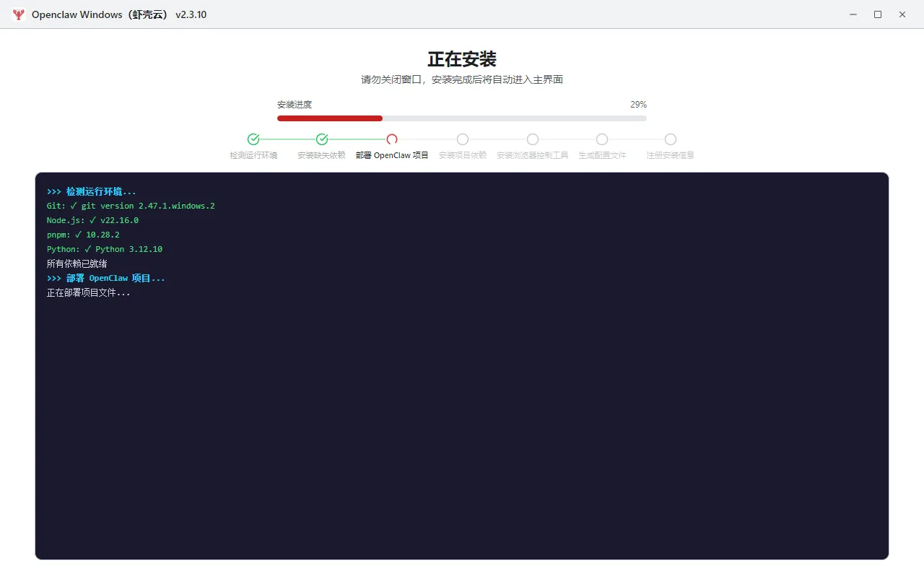Click the 安装缺失依赖 step label
The image size is (924, 566).
322,155
